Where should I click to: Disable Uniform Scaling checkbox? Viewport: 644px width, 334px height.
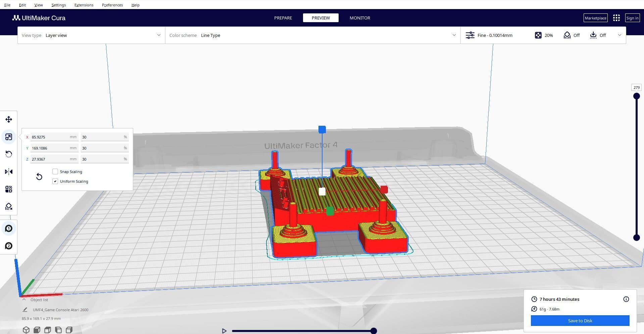click(x=55, y=181)
